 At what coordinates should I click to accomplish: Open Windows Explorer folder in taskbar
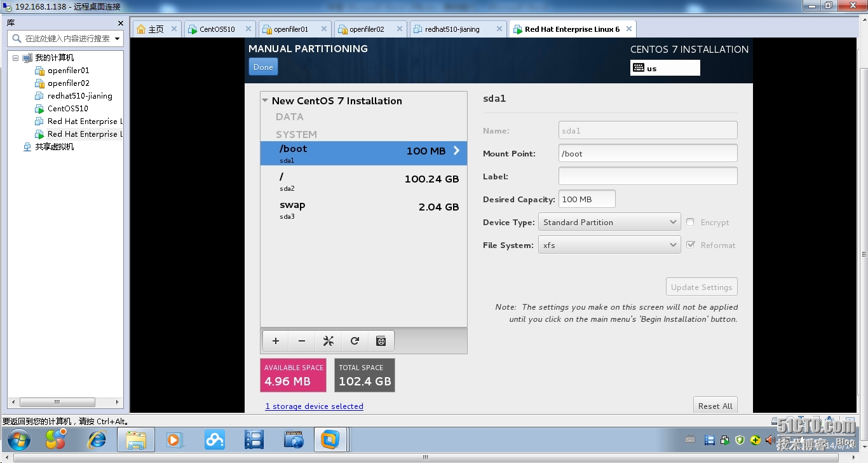136,439
